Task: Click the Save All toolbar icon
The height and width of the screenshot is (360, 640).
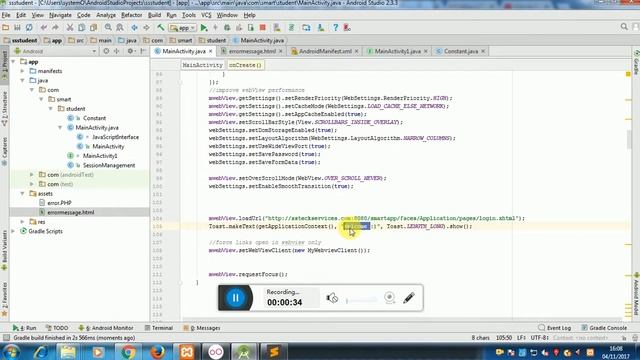Action: (x=17, y=28)
